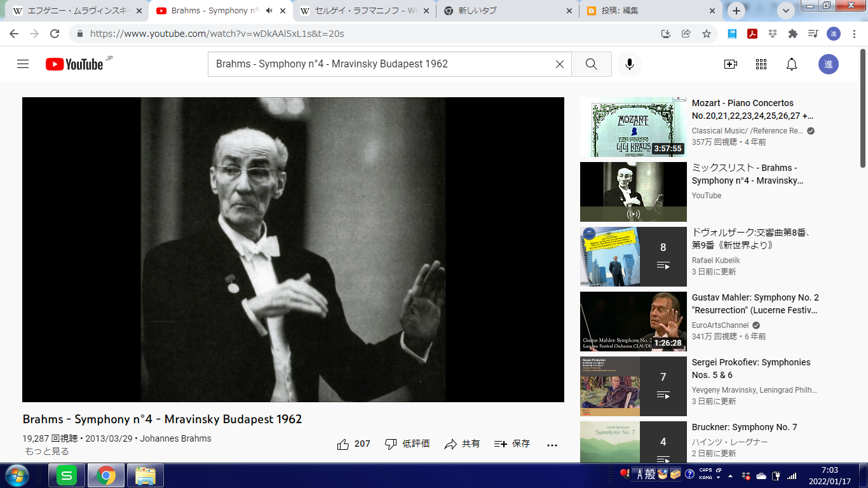This screenshot has height=488, width=868.
Task: Open the OneDrive cloud tray icon
Action: tap(761, 475)
